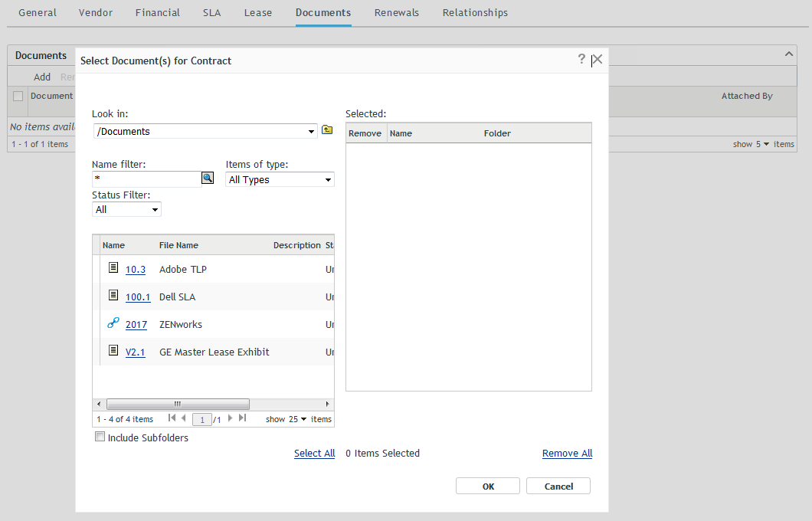Click the next page arrow icon
The height and width of the screenshot is (521, 812).
pyautogui.click(x=230, y=419)
